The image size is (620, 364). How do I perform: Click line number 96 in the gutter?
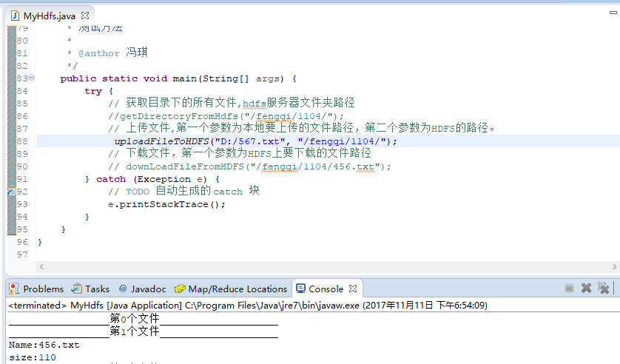pos(22,242)
